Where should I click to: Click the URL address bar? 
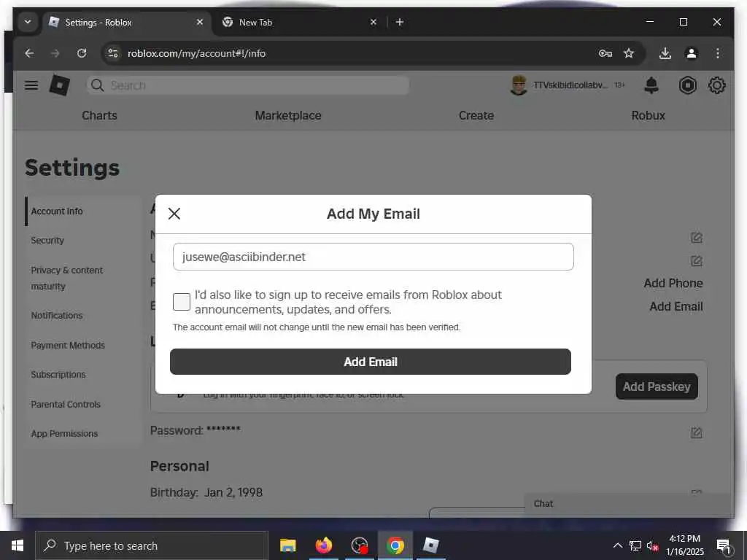(352, 53)
